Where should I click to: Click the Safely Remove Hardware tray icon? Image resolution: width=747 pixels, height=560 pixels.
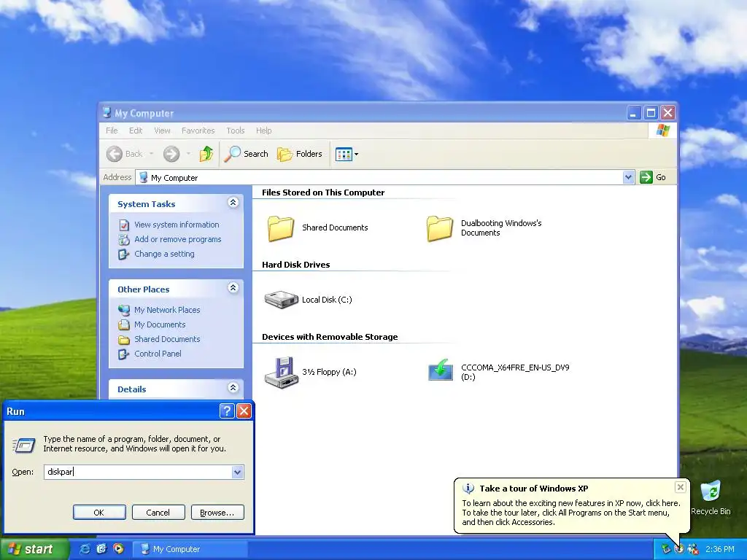point(666,549)
